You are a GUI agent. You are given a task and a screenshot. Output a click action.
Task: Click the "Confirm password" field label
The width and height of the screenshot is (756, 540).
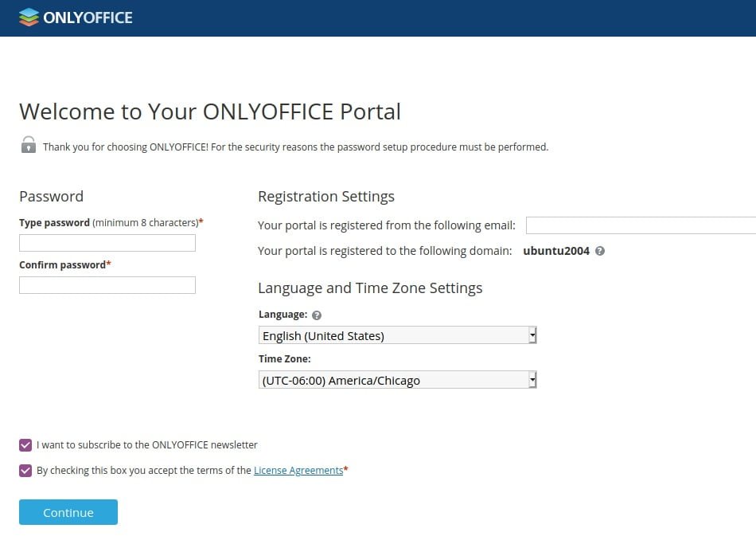point(62,264)
